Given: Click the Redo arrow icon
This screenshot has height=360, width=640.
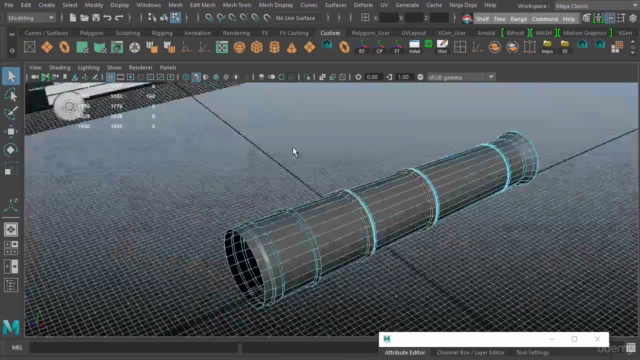Looking at the screenshot, I should [119, 18].
